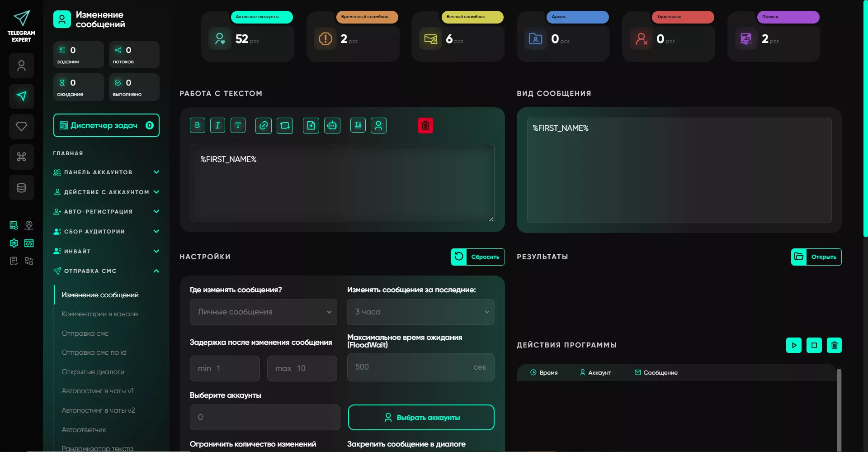The width and height of the screenshot is (868, 452).
Task: Open the gear settings small icon
Action: point(14,243)
